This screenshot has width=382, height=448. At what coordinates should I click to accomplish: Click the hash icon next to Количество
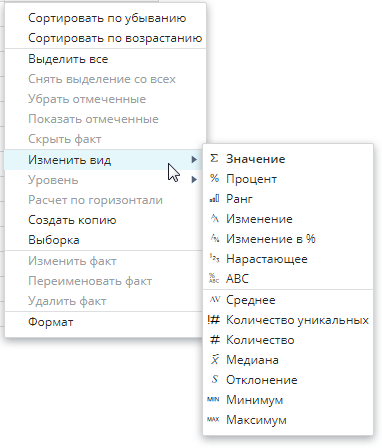(x=215, y=340)
